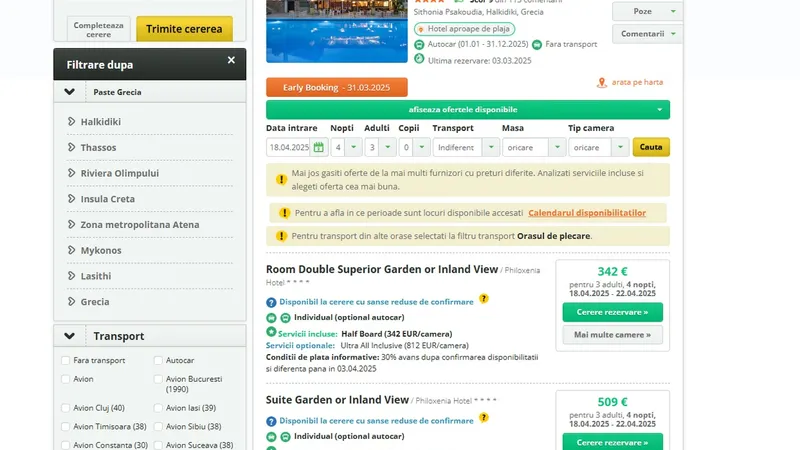Enable Avion Sibiu (38) checkbox
The height and width of the screenshot is (450, 800).
point(158,427)
